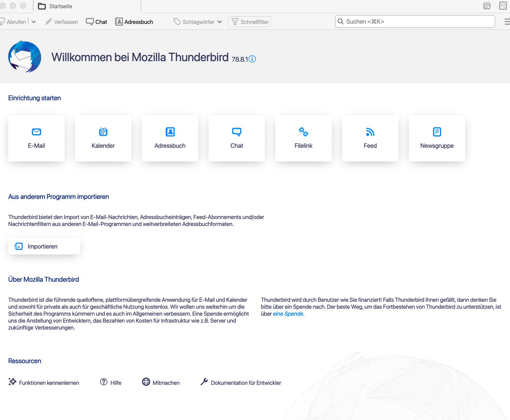This screenshot has height=420, width=510.
Task: Click the document icon on Newsgruppe card
Action: point(437,132)
